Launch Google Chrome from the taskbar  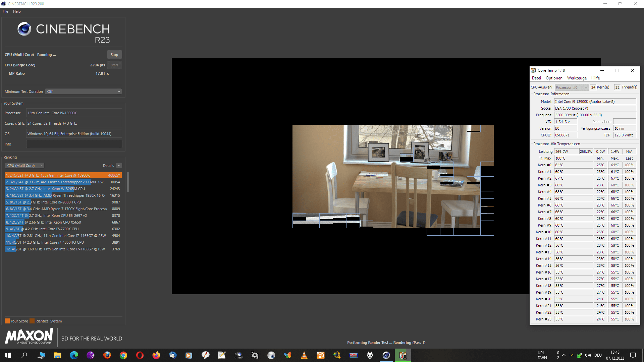tap(123, 355)
